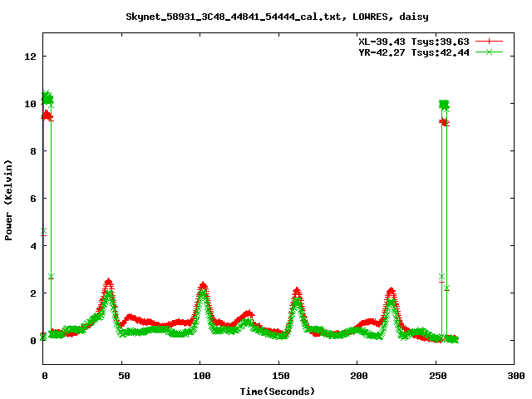
Task: Click the y-axis tick label '12'
Action: pyautogui.click(x=30, y=57)
